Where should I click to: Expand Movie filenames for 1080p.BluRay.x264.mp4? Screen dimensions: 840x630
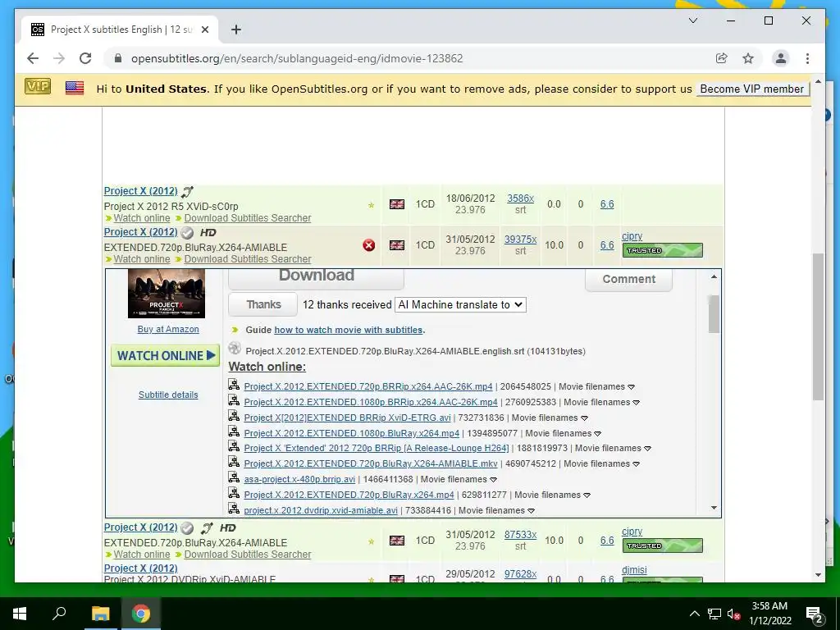[597, 433]
